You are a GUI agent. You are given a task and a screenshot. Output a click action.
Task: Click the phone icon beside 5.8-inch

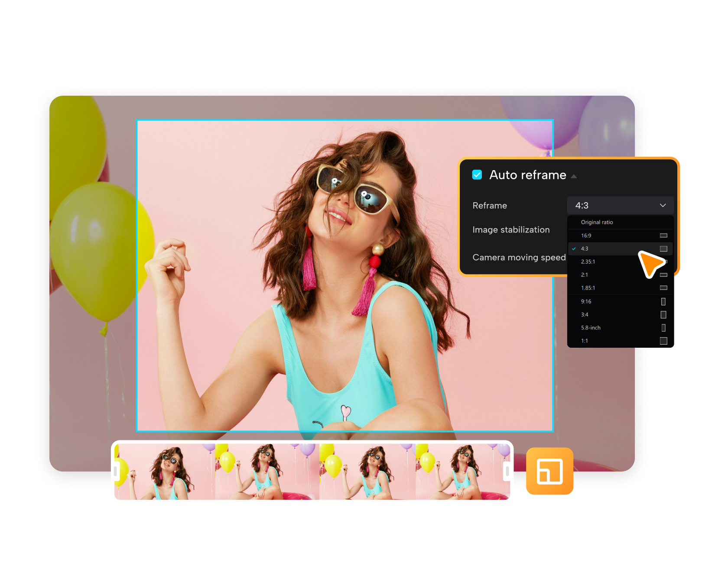coord(663,328)
